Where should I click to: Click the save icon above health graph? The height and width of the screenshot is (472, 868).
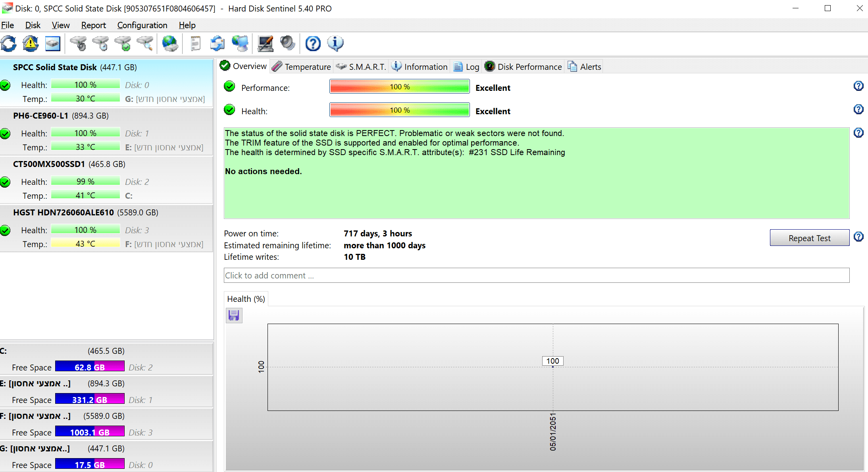[x=234, y=315]
